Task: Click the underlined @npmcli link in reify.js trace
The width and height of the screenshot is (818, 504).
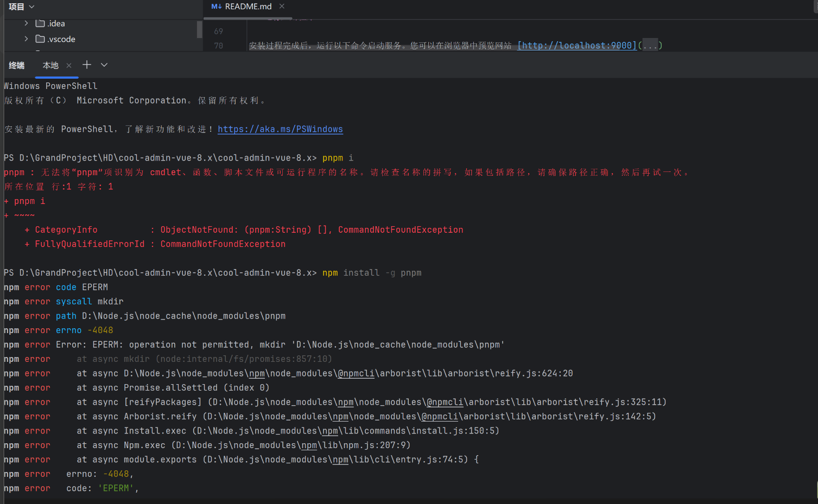Action: pos(356,373)
